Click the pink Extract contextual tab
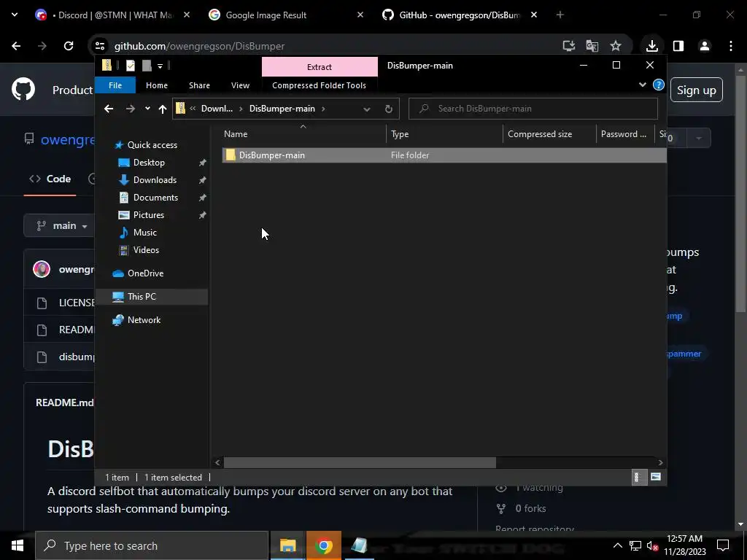The height and width of the screenshot is (560, 747). 320,66
